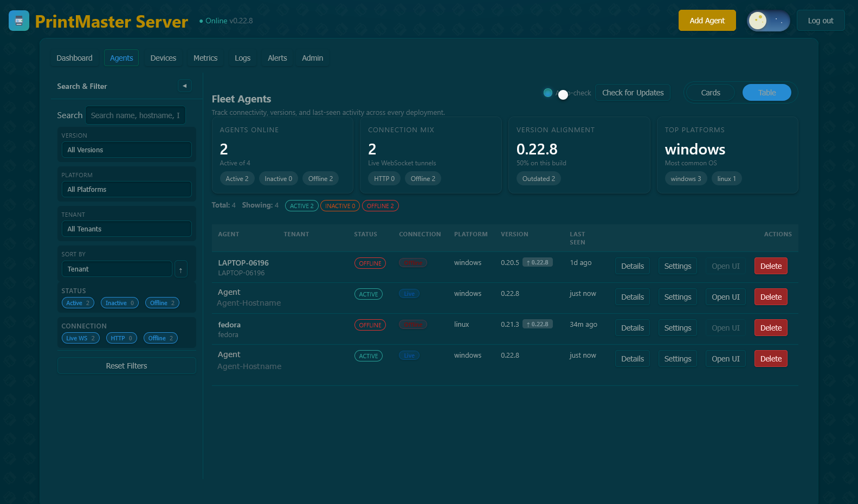Click the VERSION column header
The width and height of the screenshot is (858, 504).
[514, 235]
